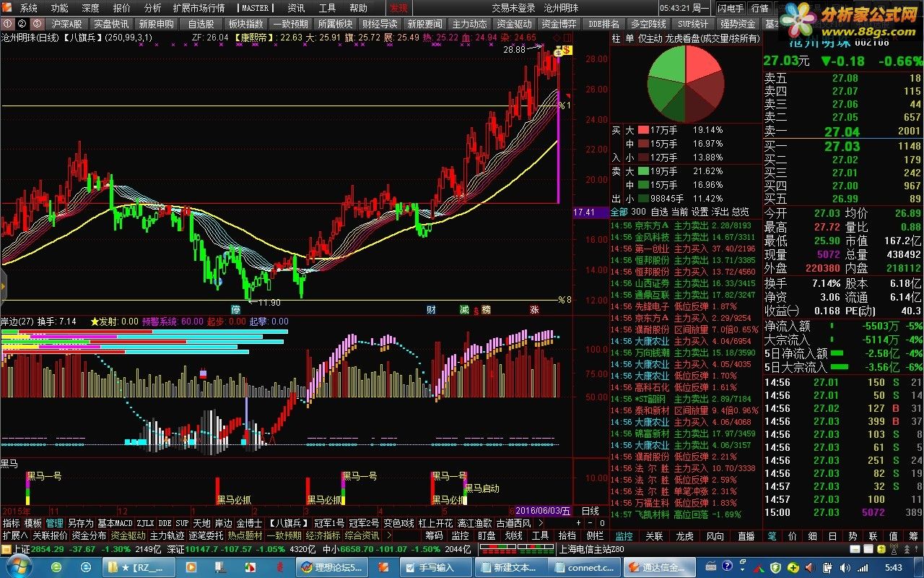The width and height of the screenshot is (924, 578).
Task: Click the bright red 买大 17万手 swatch
Action: 643,130
